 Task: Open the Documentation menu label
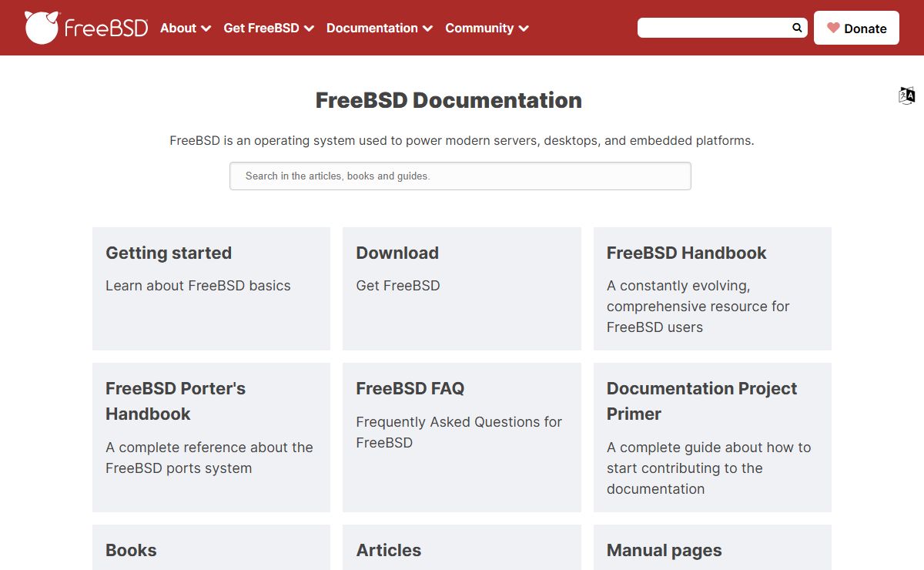[x=372, y=28]
